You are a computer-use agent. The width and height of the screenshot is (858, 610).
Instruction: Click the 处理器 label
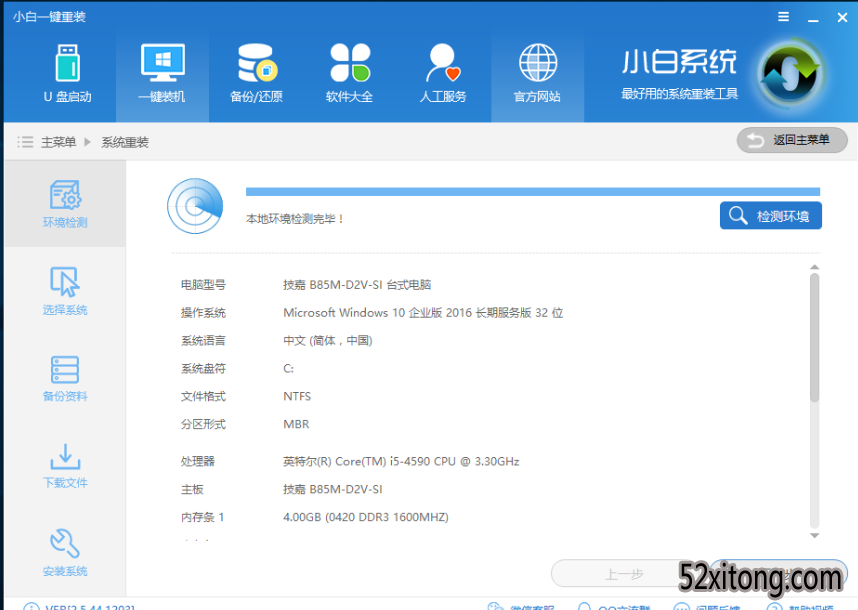click(198, 461)
